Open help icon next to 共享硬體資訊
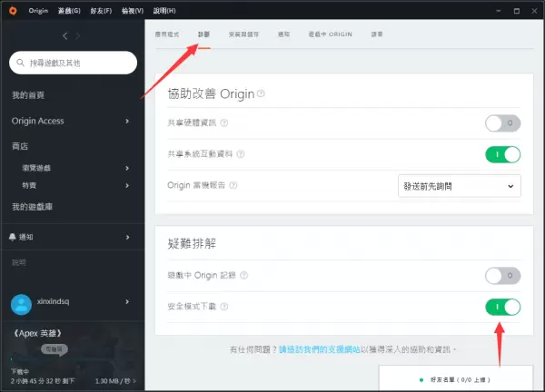 (x=224, y=122)
